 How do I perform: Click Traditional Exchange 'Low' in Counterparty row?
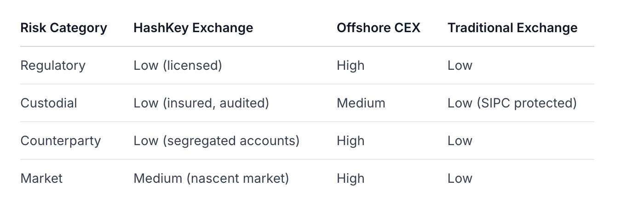(x=460, y=141)
